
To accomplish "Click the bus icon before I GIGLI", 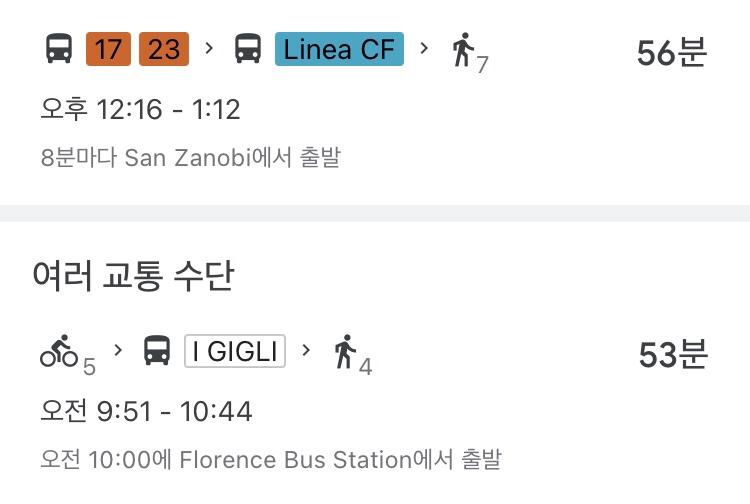I will coord(157,351).
